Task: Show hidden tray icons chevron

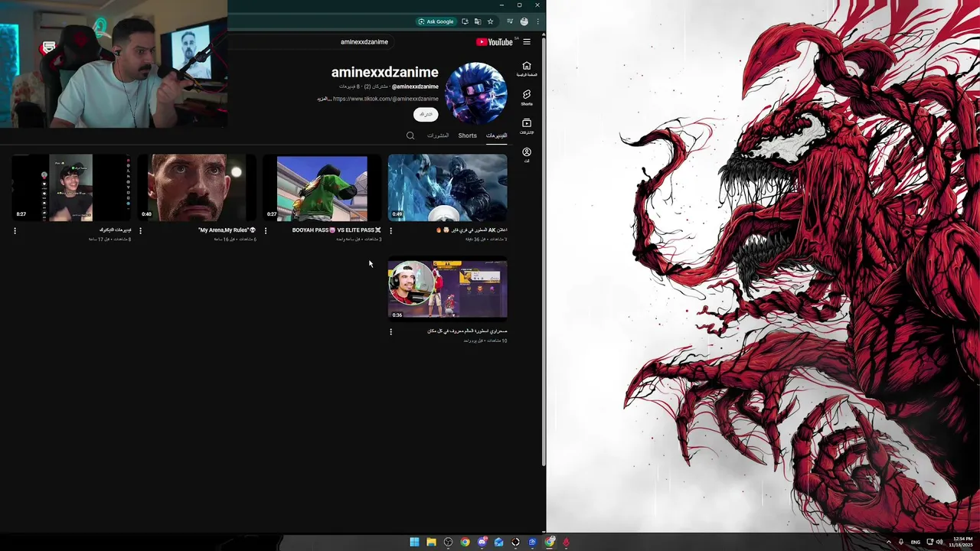Action: pos(889,542)
